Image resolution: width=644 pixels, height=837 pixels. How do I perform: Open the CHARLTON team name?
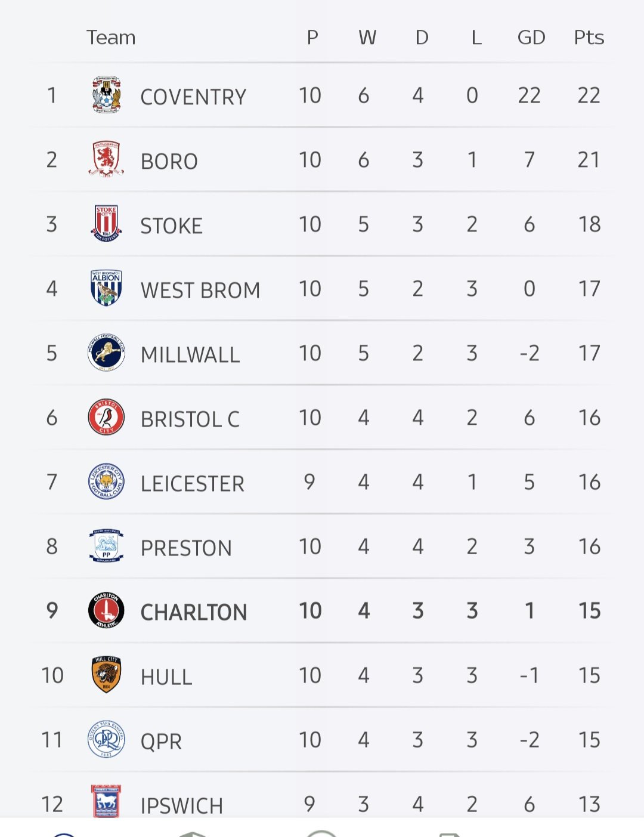pyautogui.click(x=193, y=612)
